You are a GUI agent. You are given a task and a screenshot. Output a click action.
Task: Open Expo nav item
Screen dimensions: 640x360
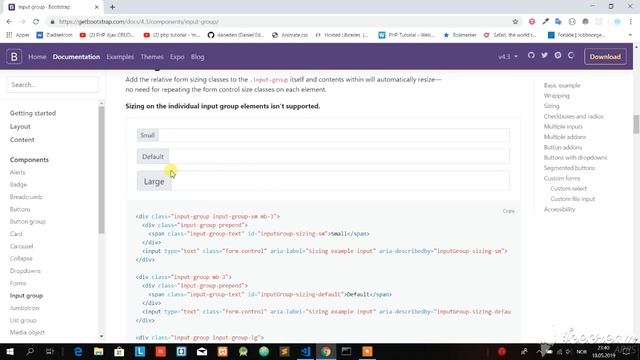177,57
